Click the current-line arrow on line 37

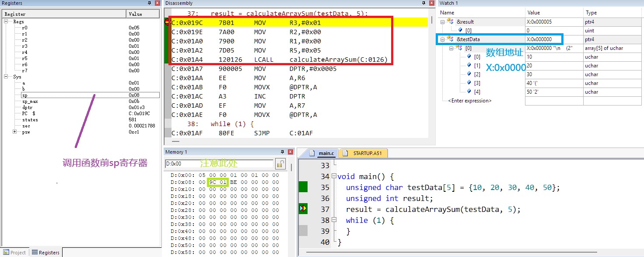pyautogui.click(x=303, y=209)
